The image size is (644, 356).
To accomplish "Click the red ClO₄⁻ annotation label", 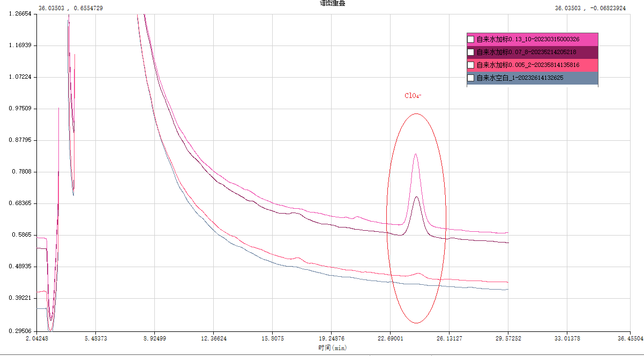I will (413, 96).
